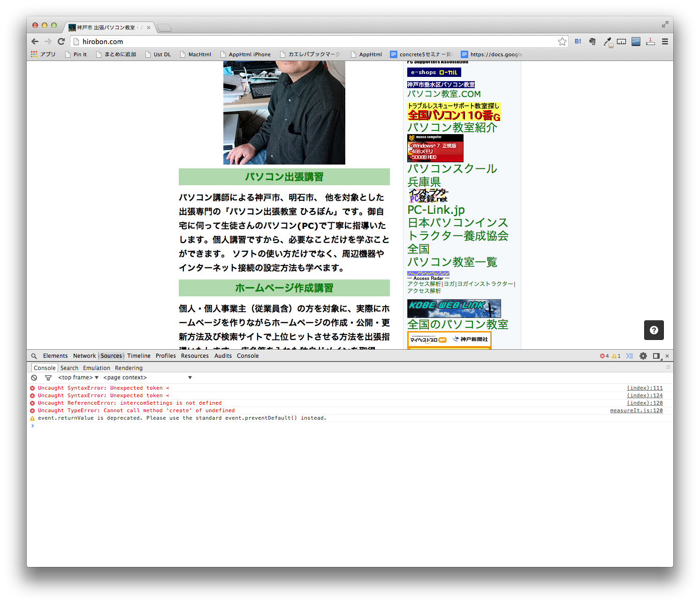Go forward with the forward arrow
Screen dimensions: 700x604
pos(48,41)
